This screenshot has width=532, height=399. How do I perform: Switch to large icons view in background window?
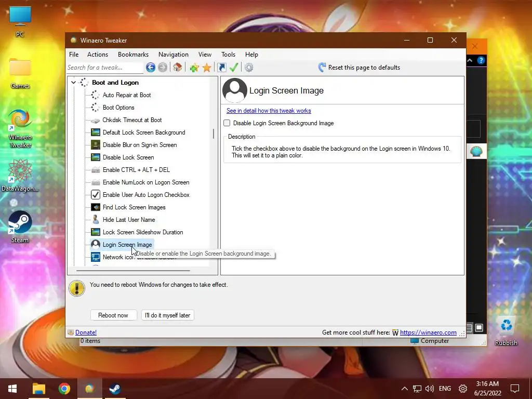[479, 327]
